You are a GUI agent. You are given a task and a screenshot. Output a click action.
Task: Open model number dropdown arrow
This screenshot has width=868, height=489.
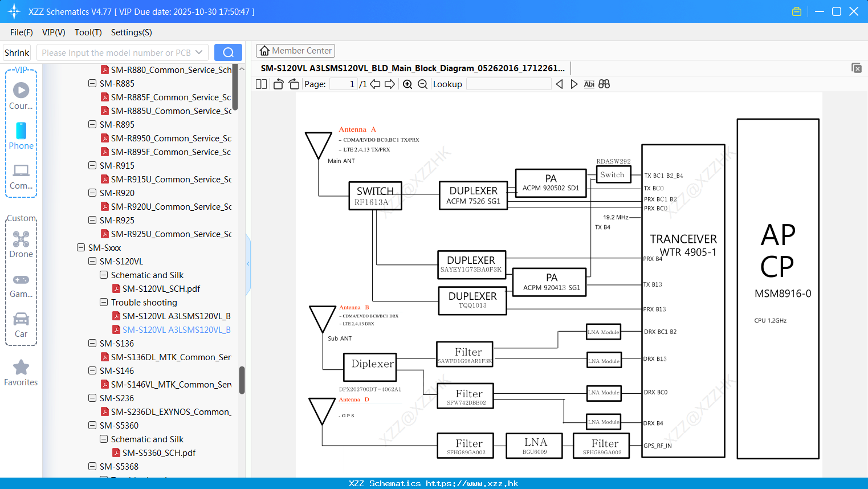click(x=199, y=52)
